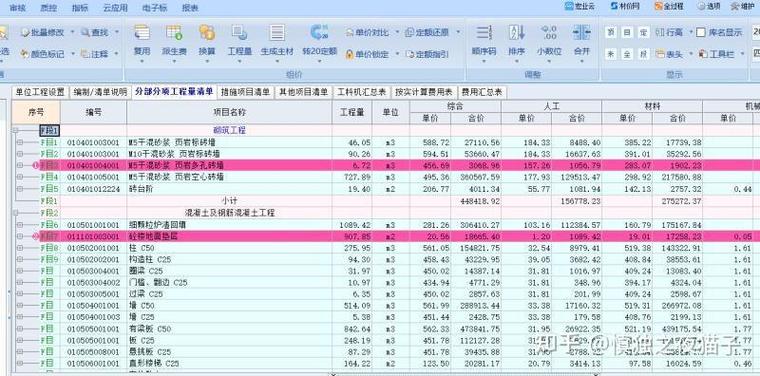Viewport: 760px width, 376px height.
Task: Switch to the 费用汇总表 tab
Action: pos(482,92)
